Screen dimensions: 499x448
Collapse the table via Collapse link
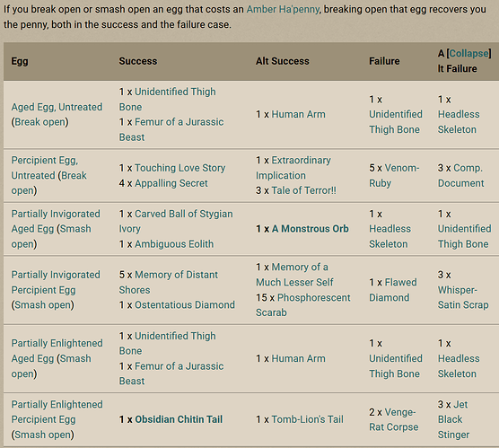click(x=468, y=53)
